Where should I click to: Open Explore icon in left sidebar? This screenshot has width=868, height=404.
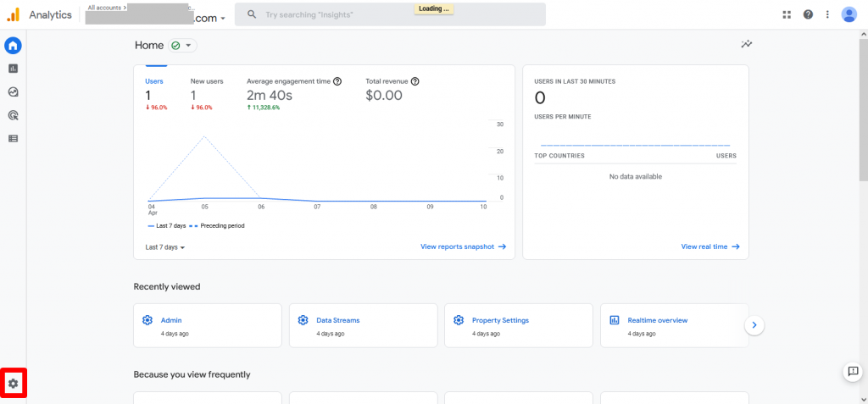pos(13,91)
